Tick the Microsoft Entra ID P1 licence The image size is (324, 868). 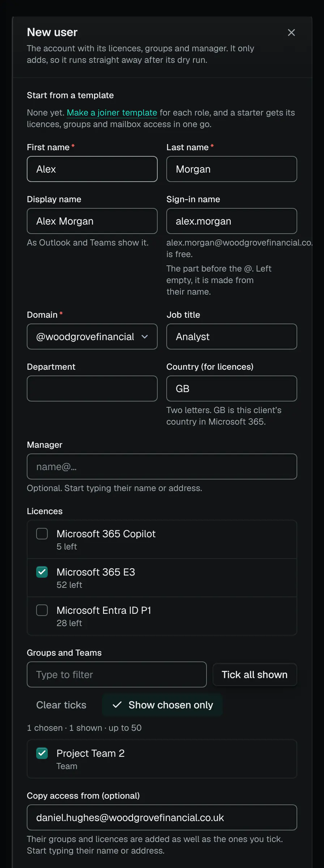(42, 610)
